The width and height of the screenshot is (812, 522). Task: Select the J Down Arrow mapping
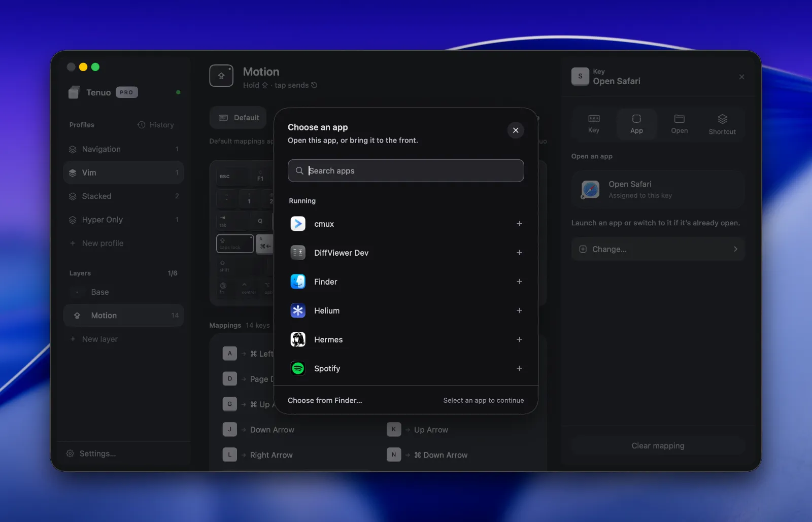[x=259, y=430]
